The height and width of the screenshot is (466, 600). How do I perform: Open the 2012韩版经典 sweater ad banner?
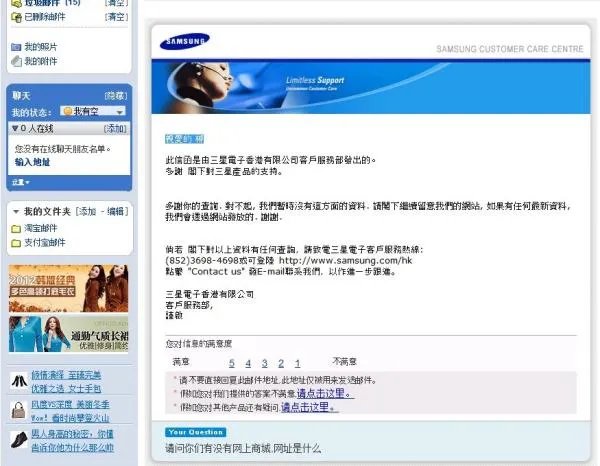(68, 288)
